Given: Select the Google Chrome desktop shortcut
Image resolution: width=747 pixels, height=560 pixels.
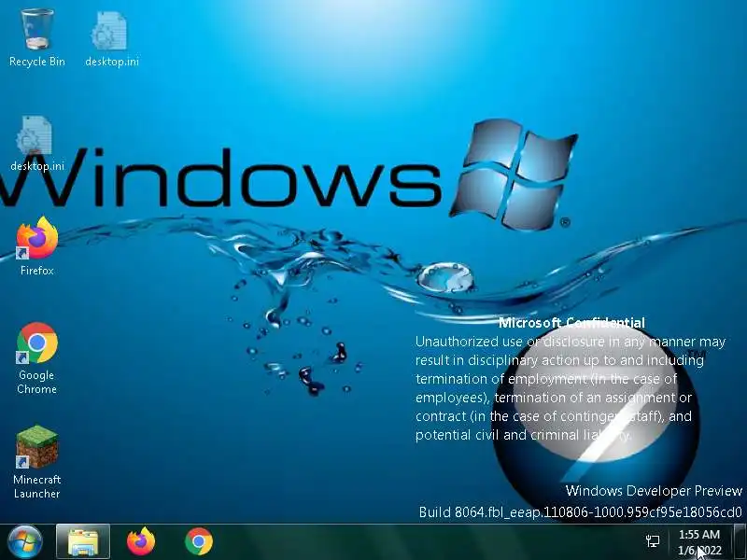Looking at the screenshot, I should (x=36, y=358).
